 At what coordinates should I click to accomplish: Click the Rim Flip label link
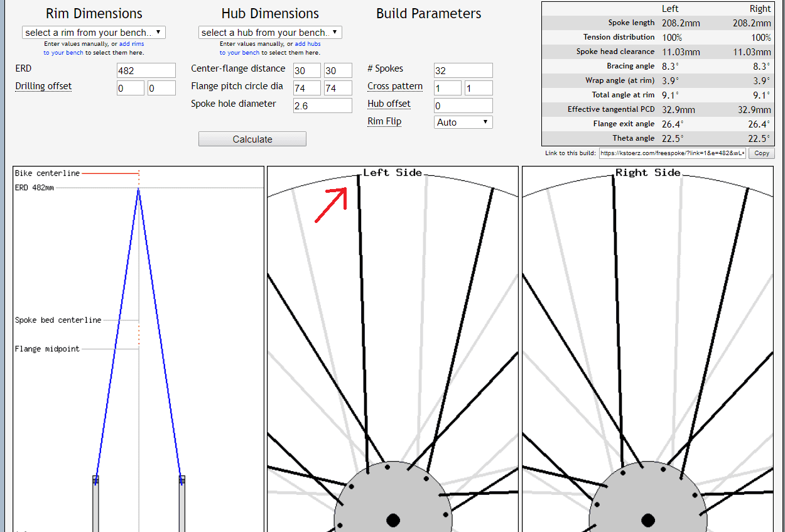click(x=384, y=122)
